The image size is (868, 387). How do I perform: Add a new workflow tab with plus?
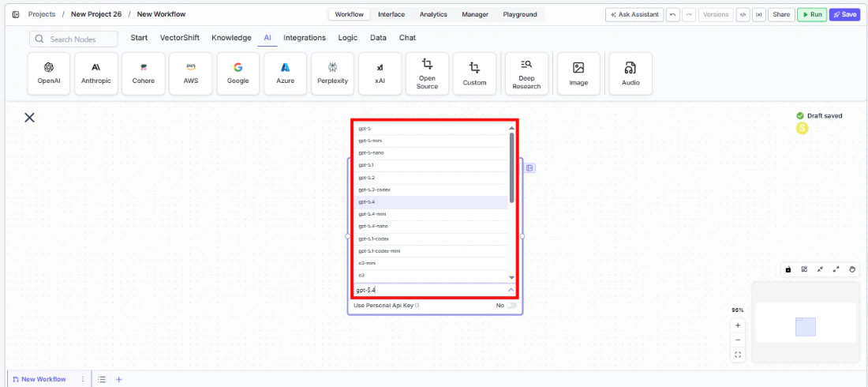point(118,379)
